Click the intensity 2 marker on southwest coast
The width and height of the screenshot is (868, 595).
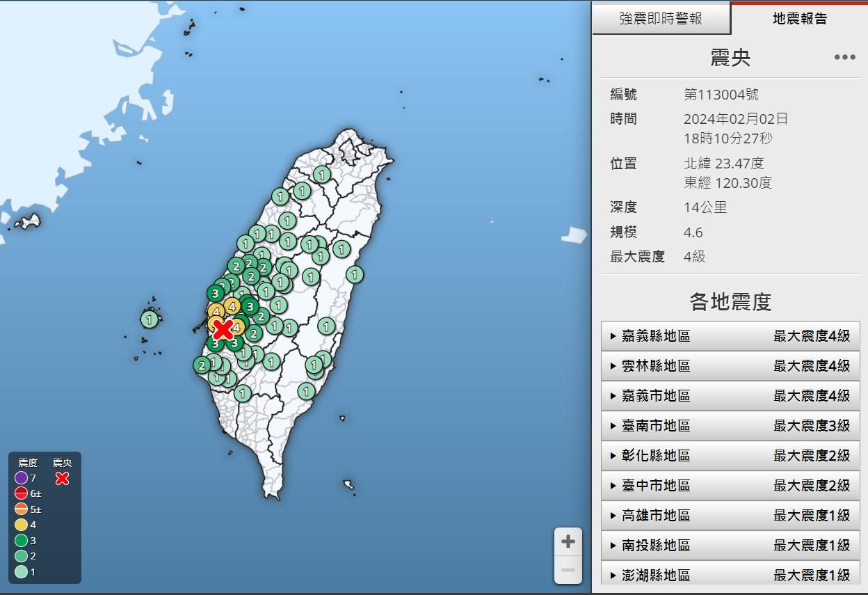pos(202,365)
